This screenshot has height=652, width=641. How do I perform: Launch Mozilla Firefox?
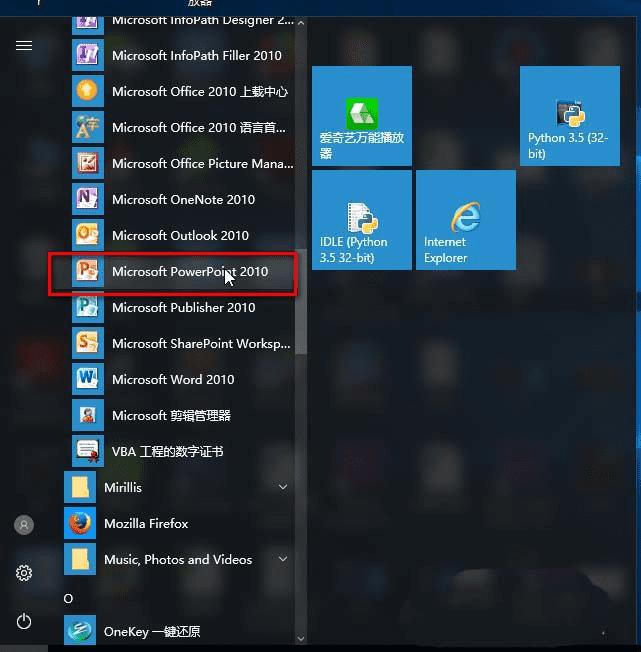point(173,524)
